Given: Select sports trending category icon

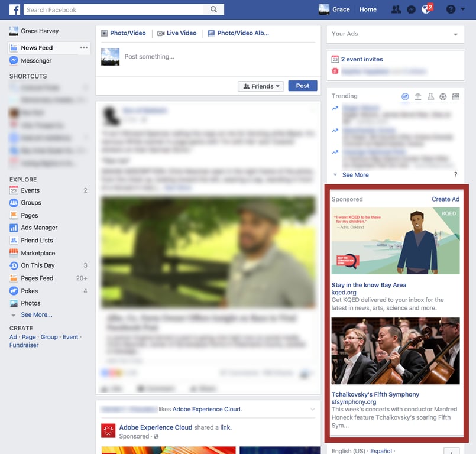Looking at the screenshot, I should 443,96.
